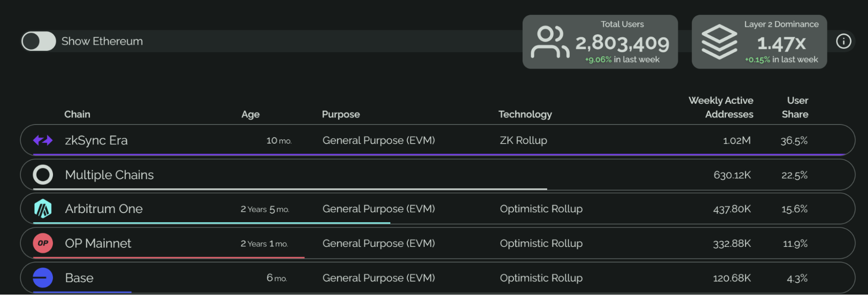
Task: Click the Layer 2 Dominance stack icon
Action: click(719, 42)
